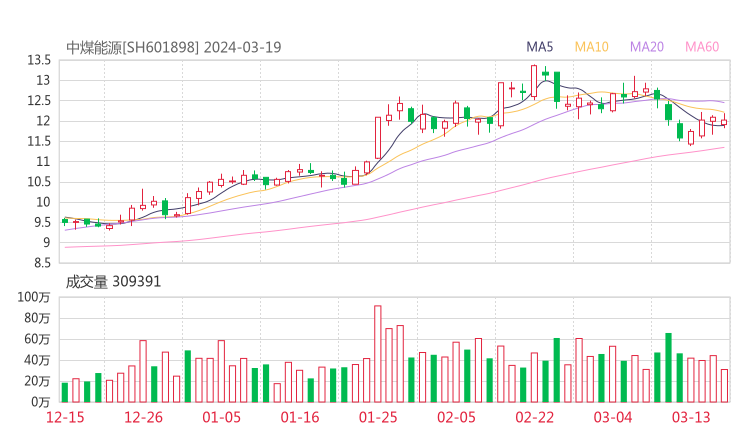The width and height of the screenshot is (740, 440).
Task: Click the 01-16 date axis label
Action: 300,417
